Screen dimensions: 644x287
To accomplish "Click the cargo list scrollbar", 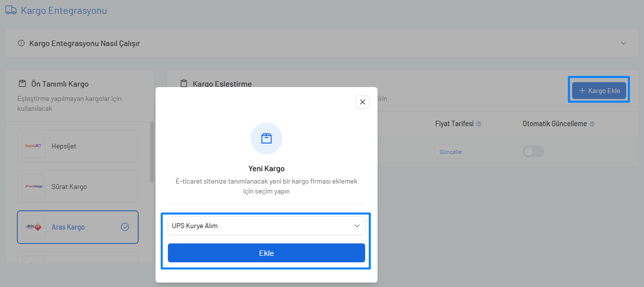I will click(152, 152).
